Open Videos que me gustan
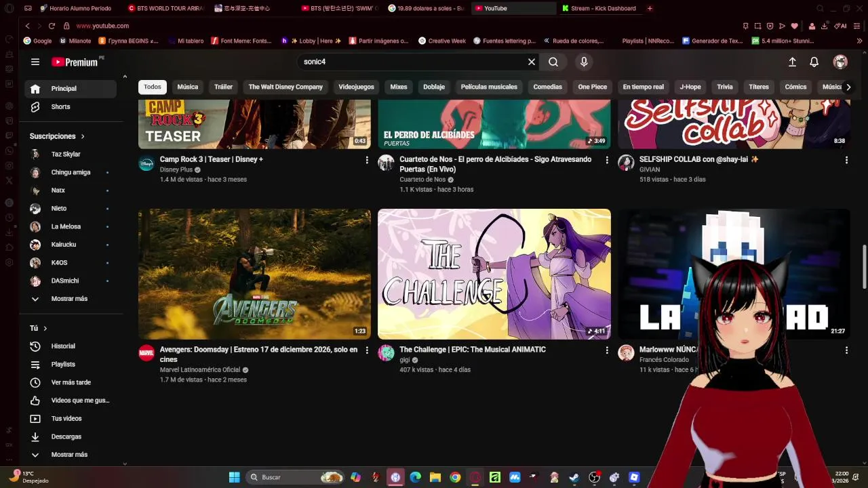 tap(71, 401)
